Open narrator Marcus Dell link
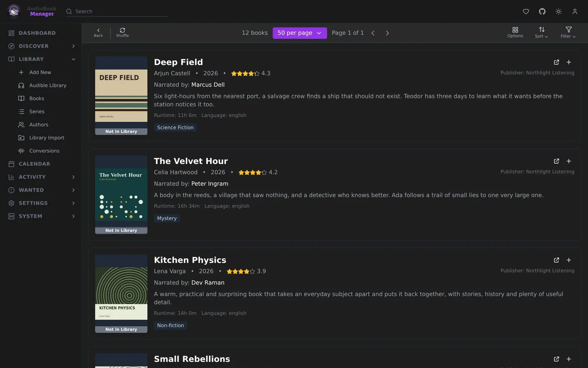The image size is (588, 368). [x=208, y=85]
